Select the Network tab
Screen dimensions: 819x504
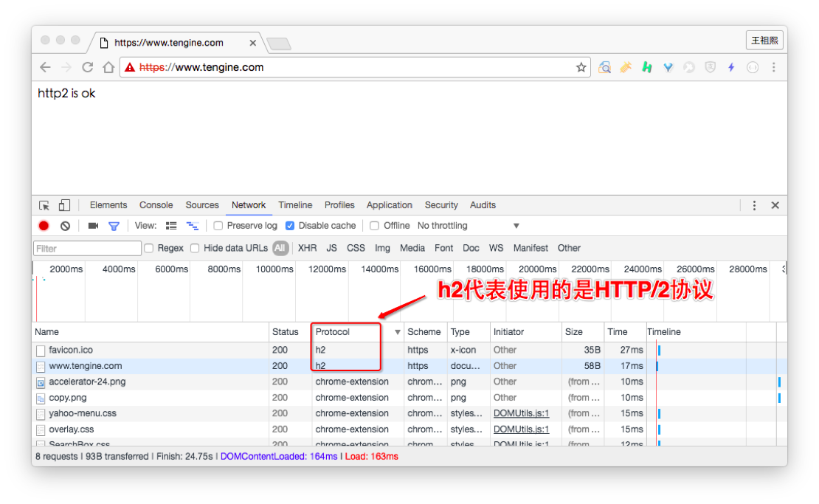coord(249,205)
